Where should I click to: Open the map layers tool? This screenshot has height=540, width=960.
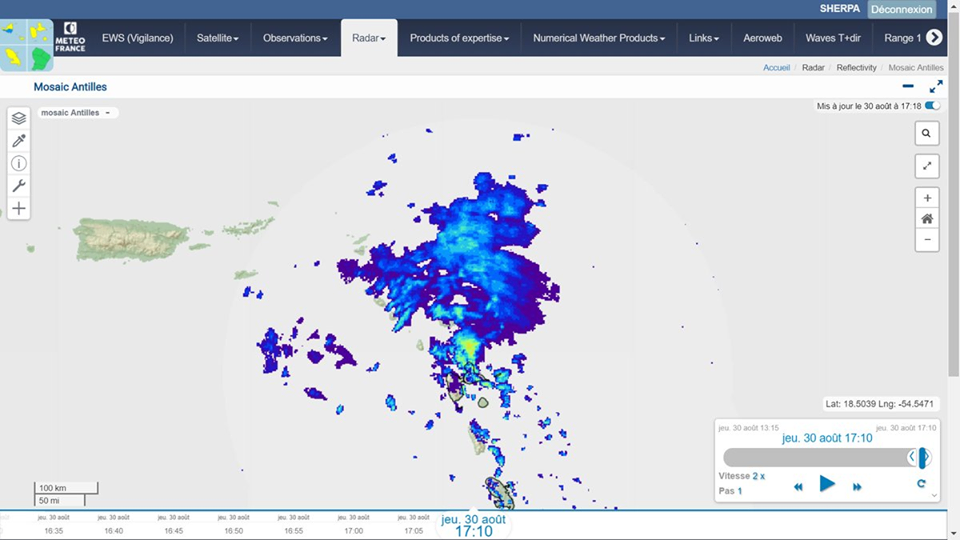tap(19, 118)
